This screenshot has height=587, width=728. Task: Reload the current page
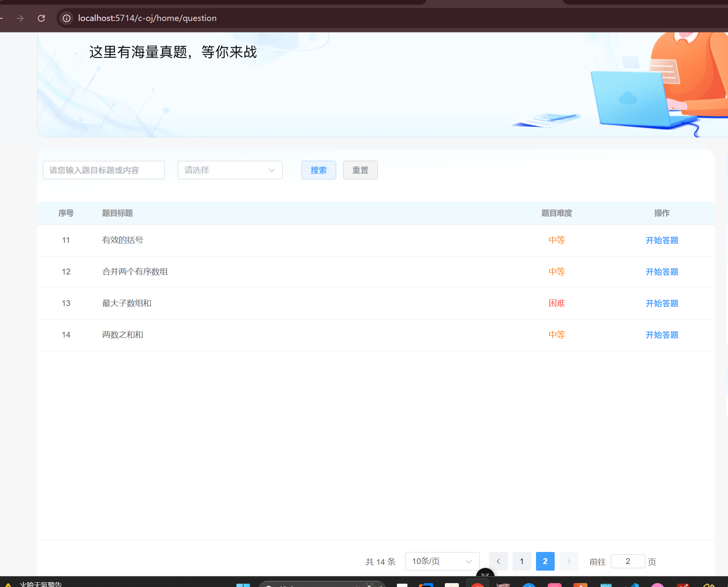pos(41,18)
